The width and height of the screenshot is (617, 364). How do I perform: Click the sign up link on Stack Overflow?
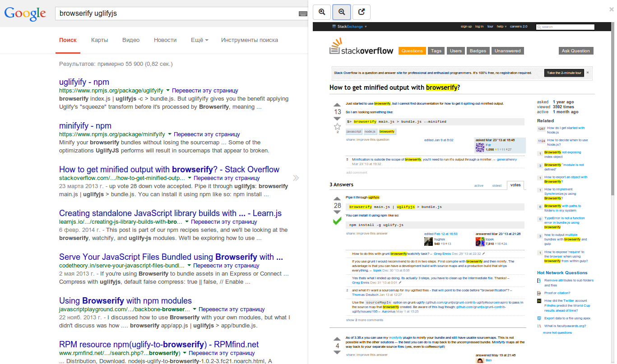(x=466, y=27)
